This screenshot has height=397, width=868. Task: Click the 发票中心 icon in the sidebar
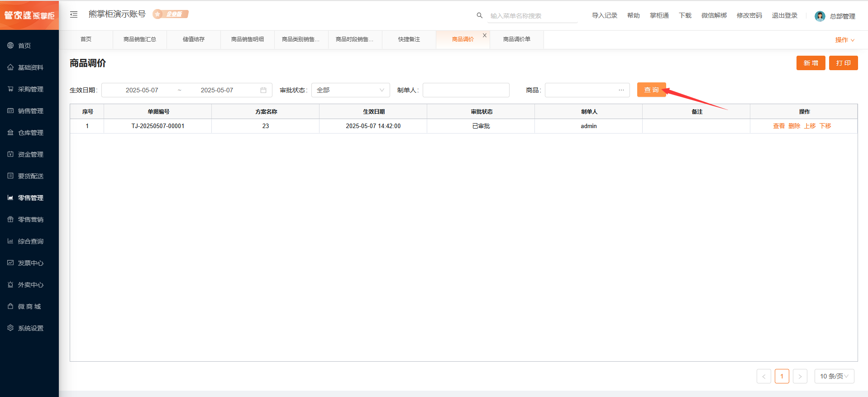10,263
